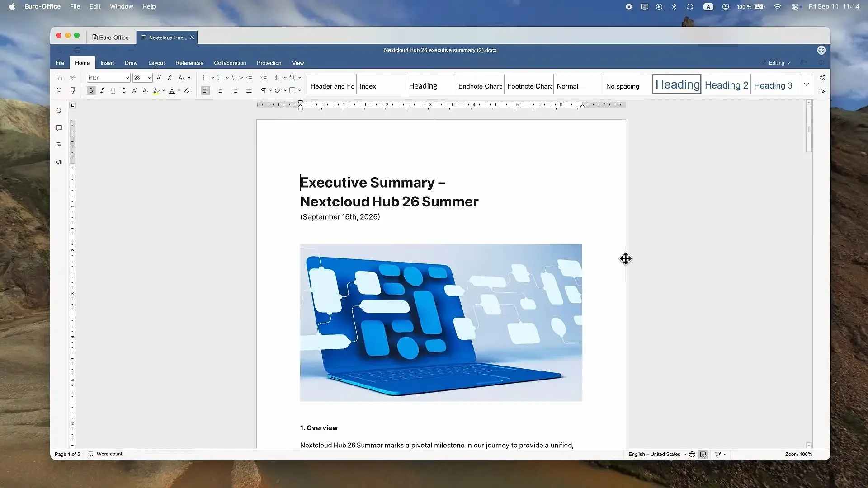Apply the Normal style
This screenshot has width=868, height=488.
click(x=578, y=85)
